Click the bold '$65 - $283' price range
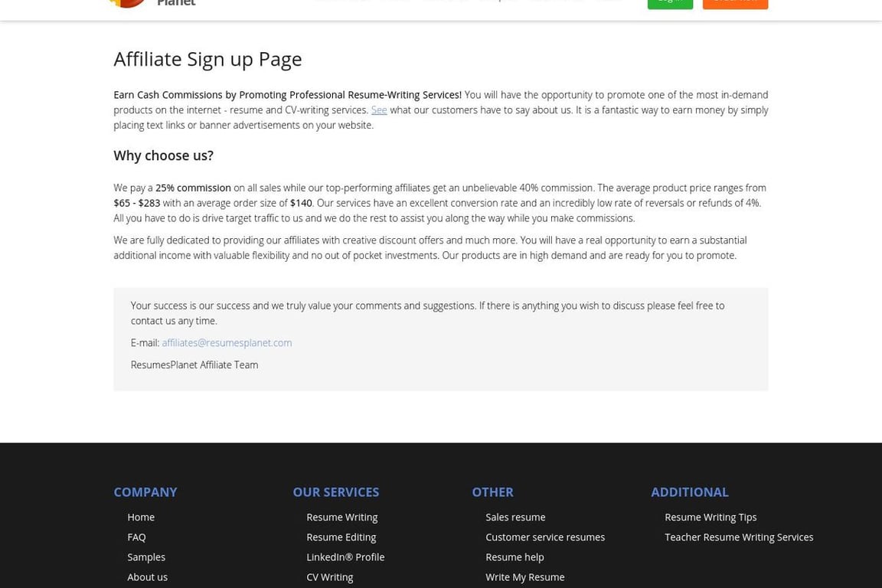882x588 pixels. (137, 203)
